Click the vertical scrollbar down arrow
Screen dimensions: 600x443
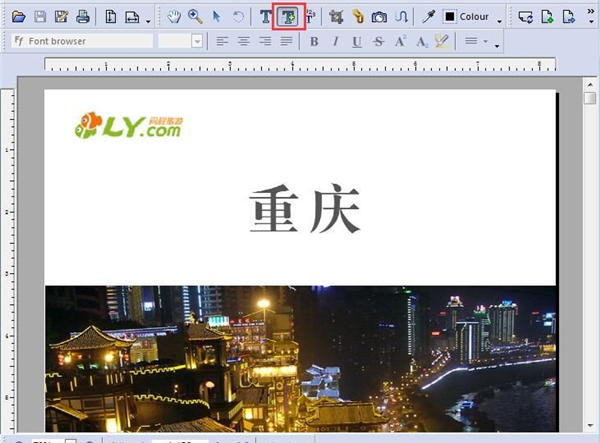(590, 425)
